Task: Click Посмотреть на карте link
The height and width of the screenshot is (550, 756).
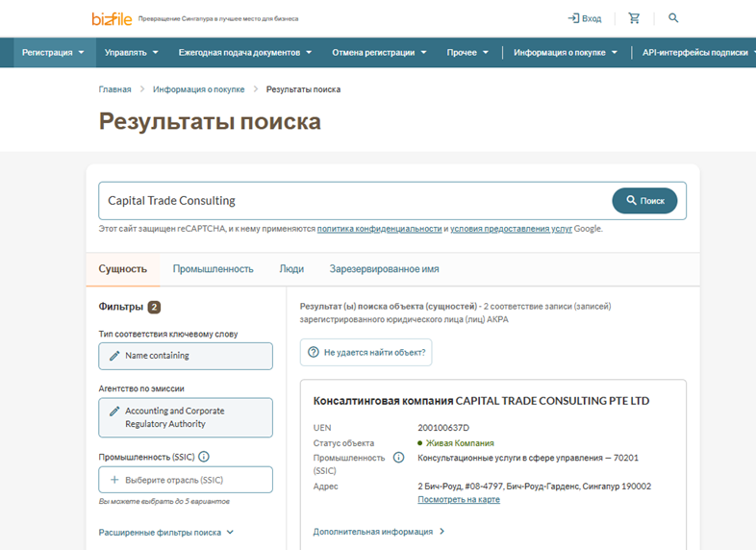Action: (459, 499)
